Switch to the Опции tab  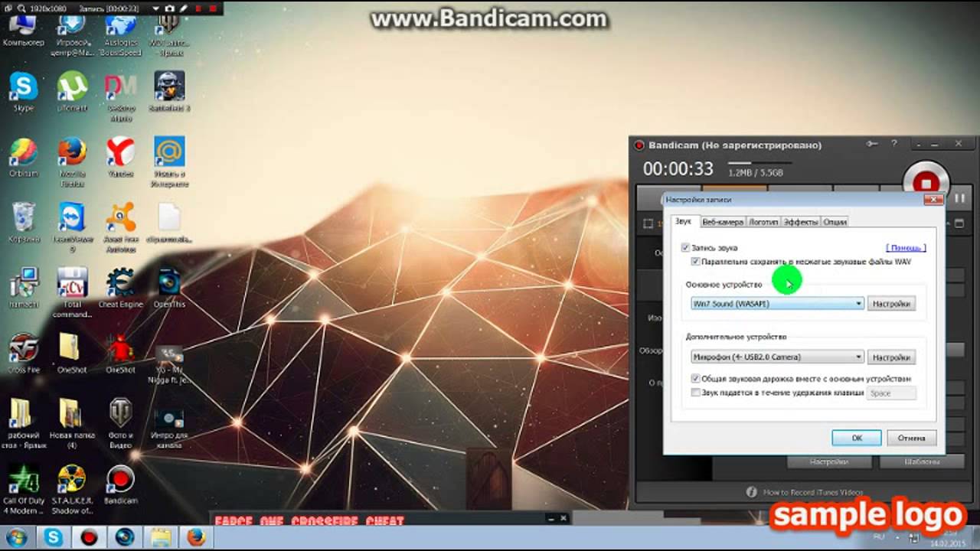tap(835, 222)
